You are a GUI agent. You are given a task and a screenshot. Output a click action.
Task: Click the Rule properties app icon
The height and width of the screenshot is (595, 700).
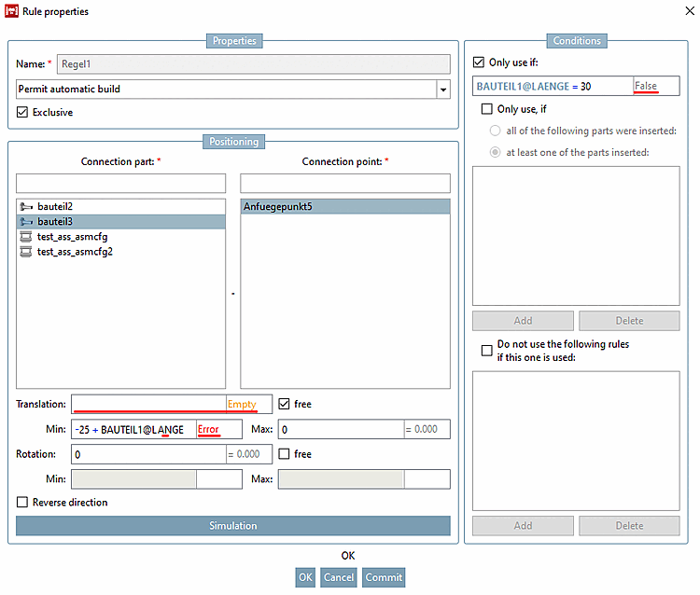click(x=11, y=11)
